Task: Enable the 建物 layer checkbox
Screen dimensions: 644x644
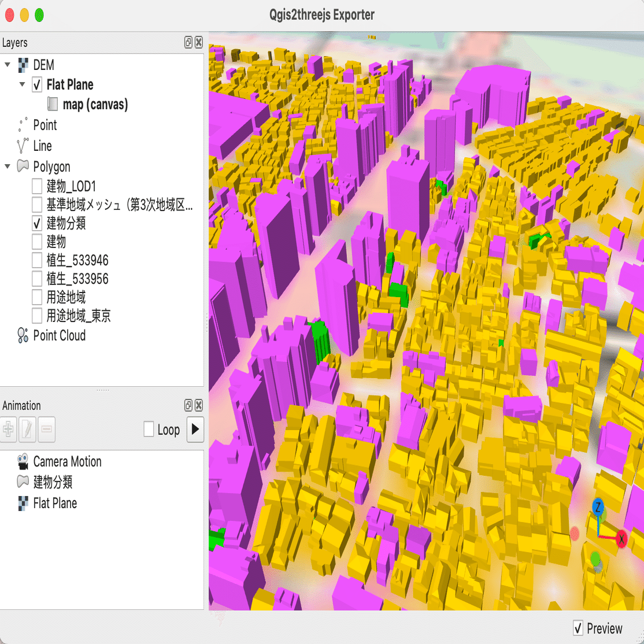Action: (x=37, y=242)
